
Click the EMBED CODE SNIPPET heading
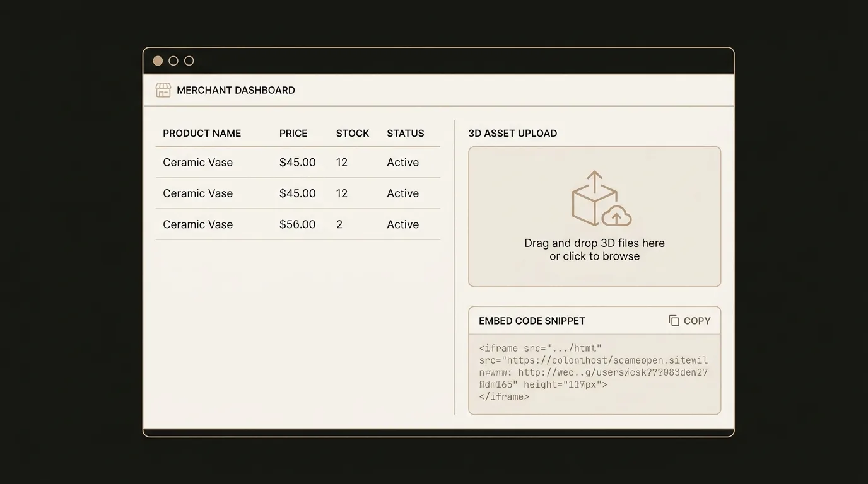tap(532, 321)
